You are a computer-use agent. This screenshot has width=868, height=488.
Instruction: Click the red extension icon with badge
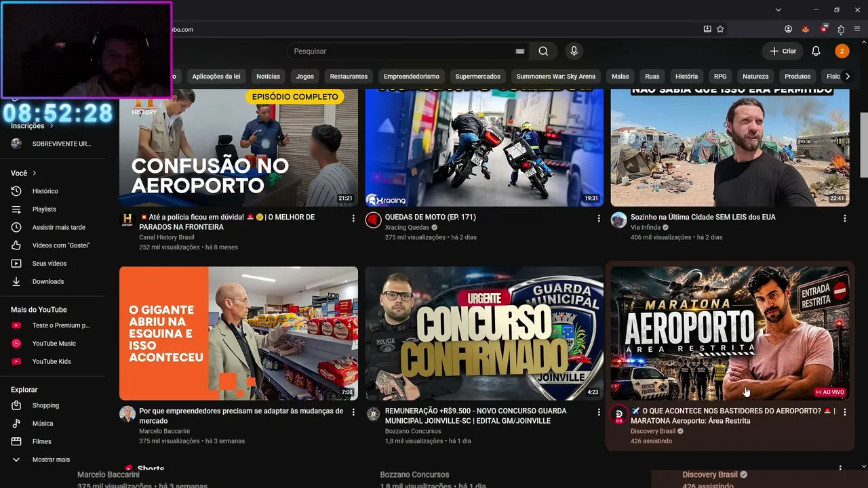tap(824, 29)
